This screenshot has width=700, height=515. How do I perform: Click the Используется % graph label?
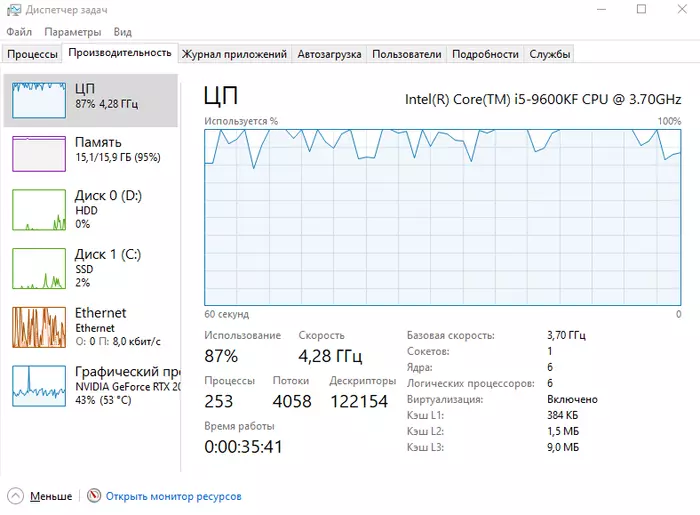coord(241,121)
